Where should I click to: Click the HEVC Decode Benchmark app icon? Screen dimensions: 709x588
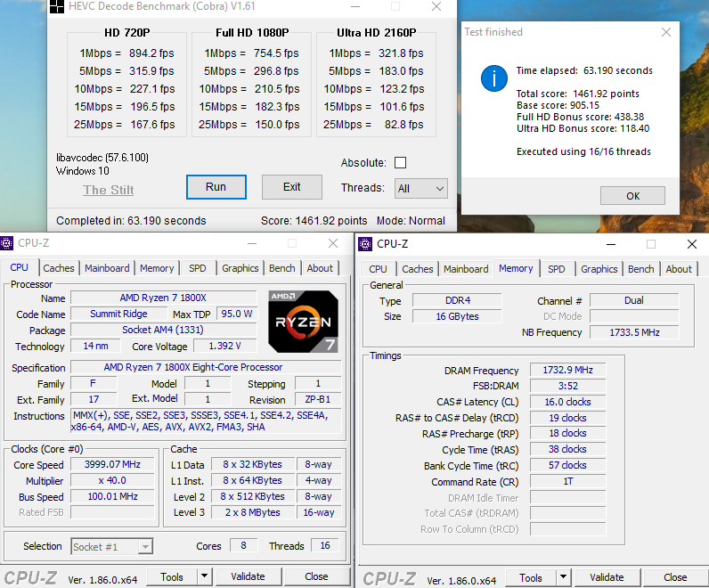pos(56,6)
